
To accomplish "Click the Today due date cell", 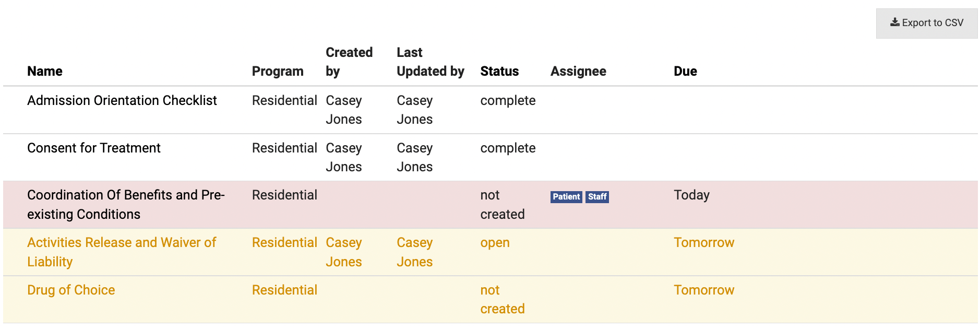I will (x=691, y=195).
